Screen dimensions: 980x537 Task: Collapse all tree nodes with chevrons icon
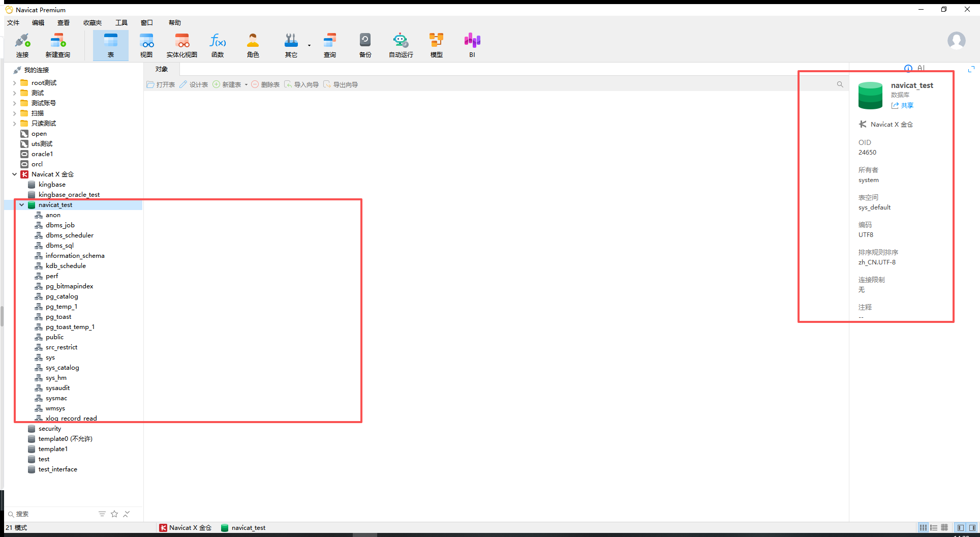(127, 514)
